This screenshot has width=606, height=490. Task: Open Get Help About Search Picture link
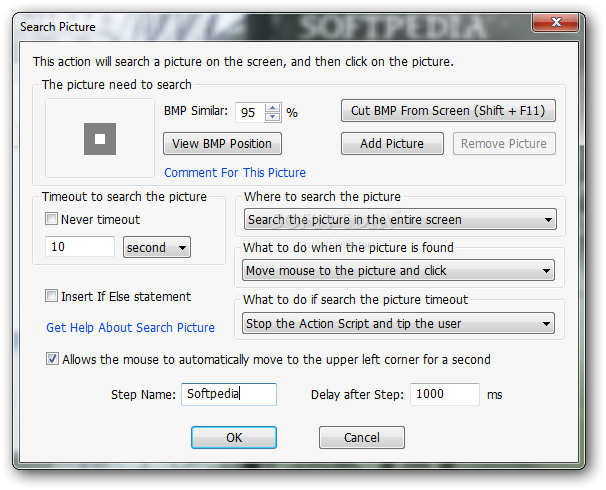(130, 328)
